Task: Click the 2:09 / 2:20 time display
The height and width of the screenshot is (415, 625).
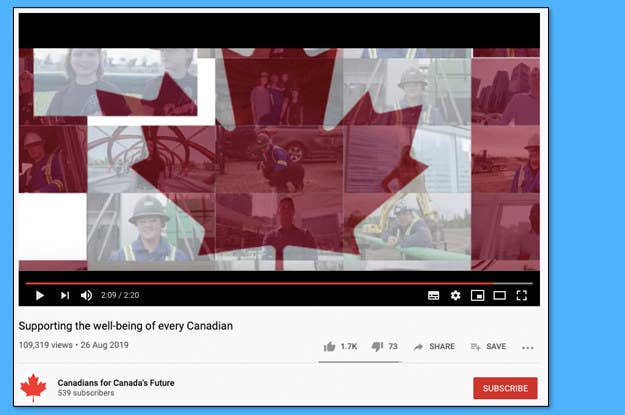Action: [x=120, y=295]
